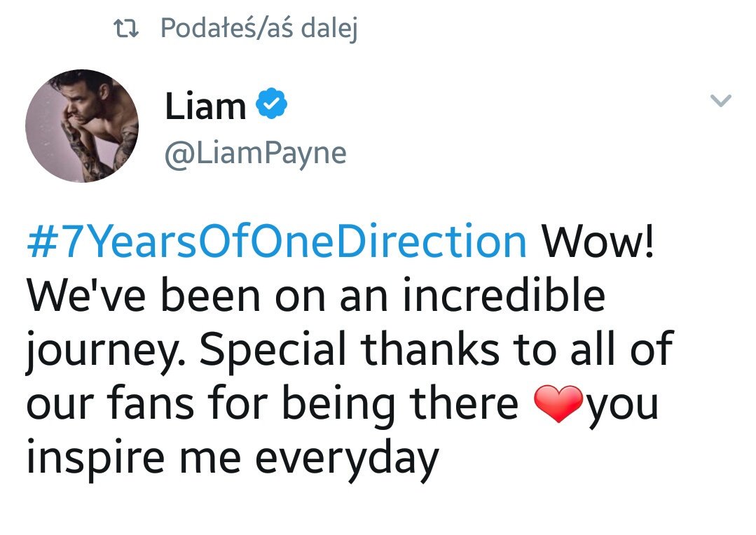Click the line "inspire me everyday"
Viewport: 756px width, 535px height.
[x=233, y=459]
